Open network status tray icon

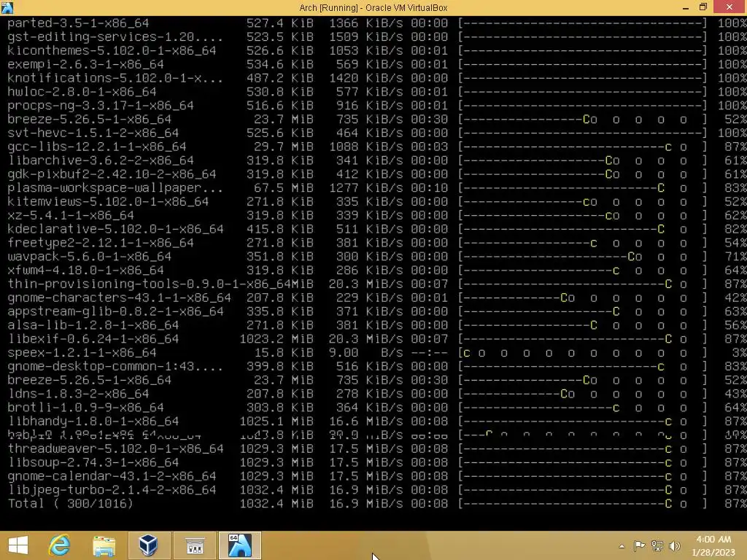pos(657,545)
